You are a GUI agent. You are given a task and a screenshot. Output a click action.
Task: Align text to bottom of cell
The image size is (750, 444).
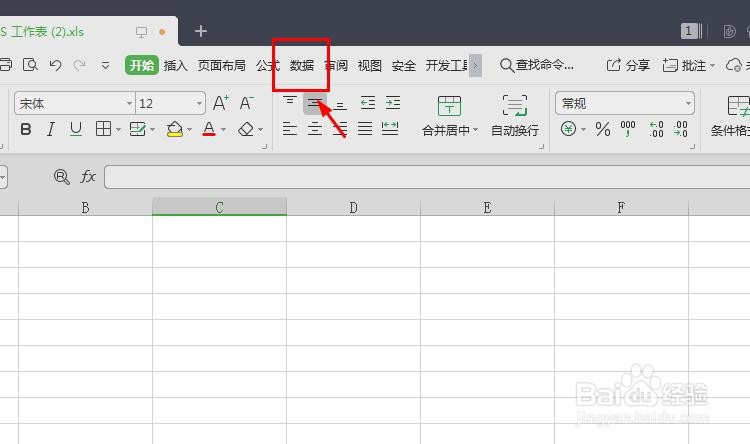(340, 105)
